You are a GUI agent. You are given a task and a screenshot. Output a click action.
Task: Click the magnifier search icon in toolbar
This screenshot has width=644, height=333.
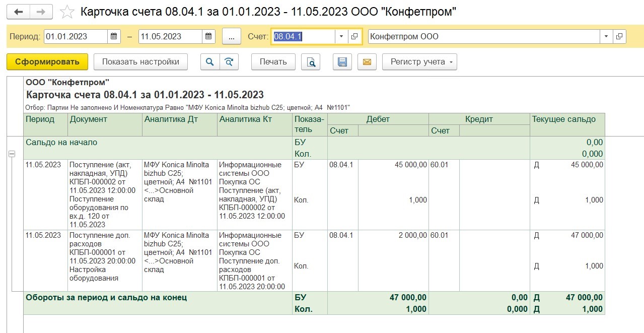click(209, 62)
